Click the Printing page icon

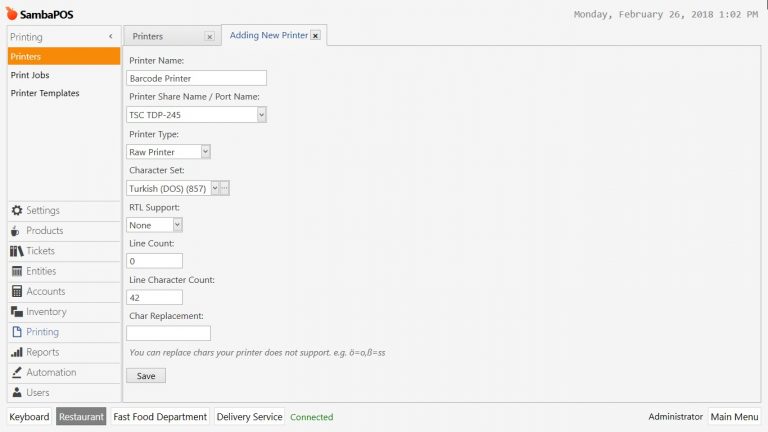tap(17, 332)
